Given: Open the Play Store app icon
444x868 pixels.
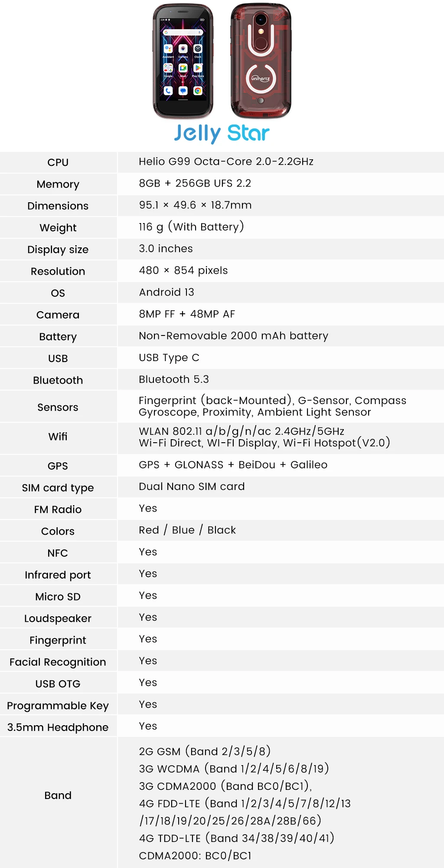Looking at the screenshot, I should (198, 68).
